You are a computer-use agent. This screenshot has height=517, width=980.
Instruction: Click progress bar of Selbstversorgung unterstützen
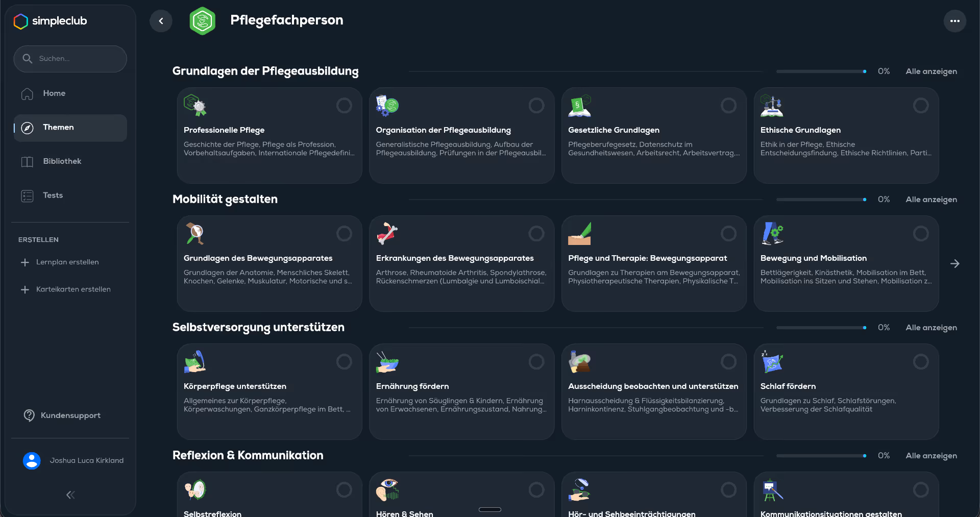point(821,328)
